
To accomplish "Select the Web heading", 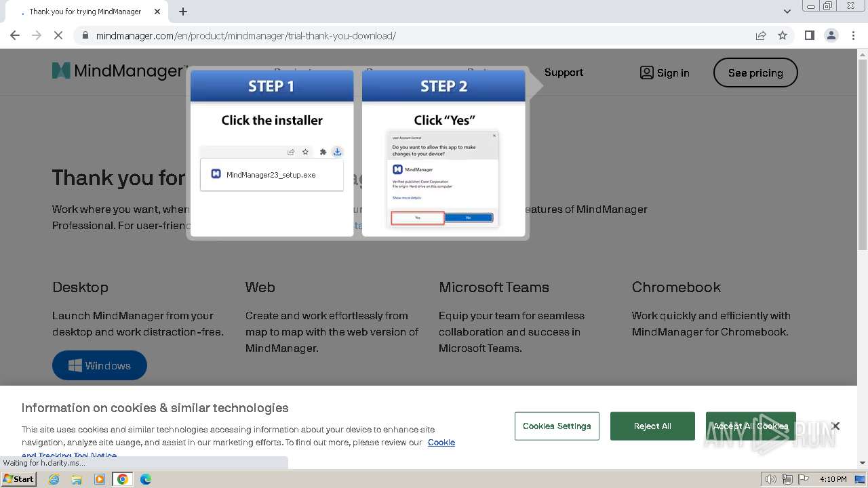I will pyautogui.click(x=260, y=287).
